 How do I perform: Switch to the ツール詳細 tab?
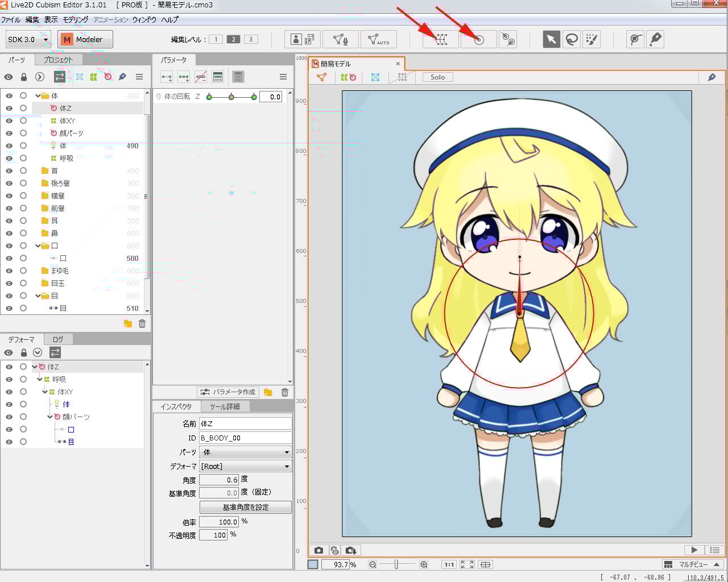[225, 406]
